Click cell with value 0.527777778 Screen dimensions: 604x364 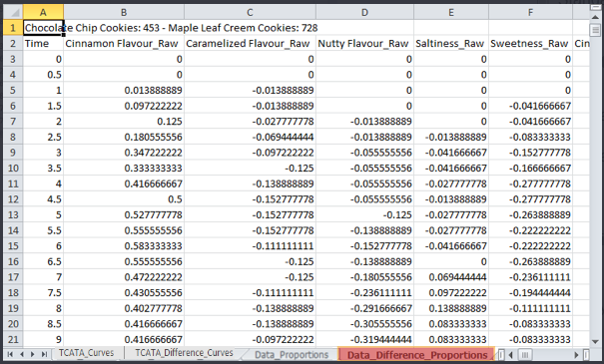tap(124, 214)
